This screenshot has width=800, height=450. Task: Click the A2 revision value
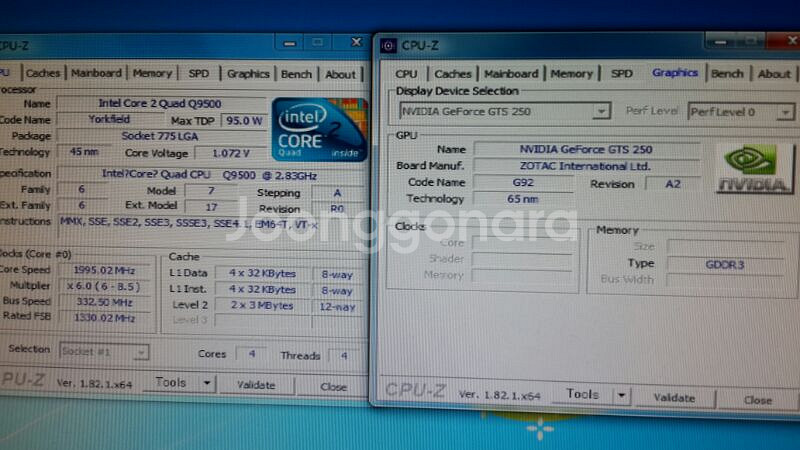[x=673, y=184]
